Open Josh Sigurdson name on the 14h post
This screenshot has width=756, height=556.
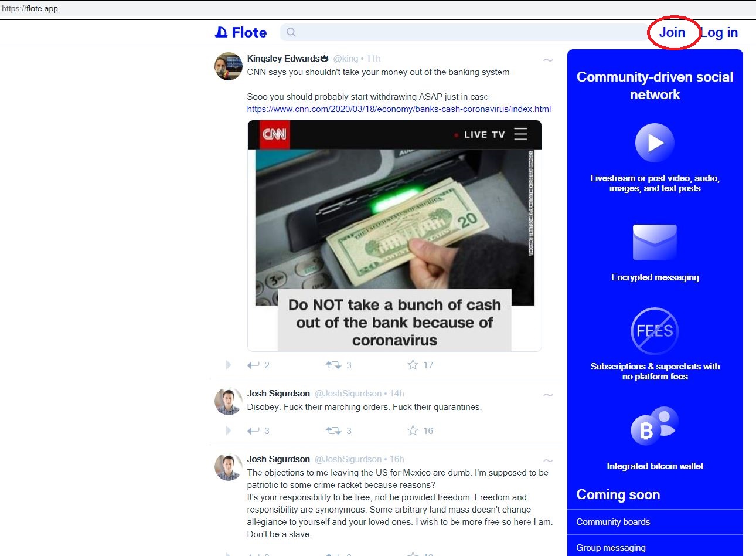pyautogui.click(x=278, y=394)
